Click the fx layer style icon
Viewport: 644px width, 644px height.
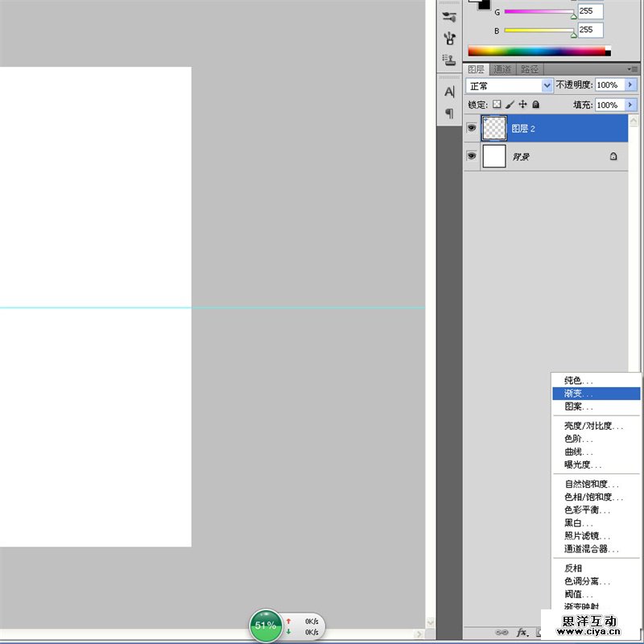click(x=522, y=632)
